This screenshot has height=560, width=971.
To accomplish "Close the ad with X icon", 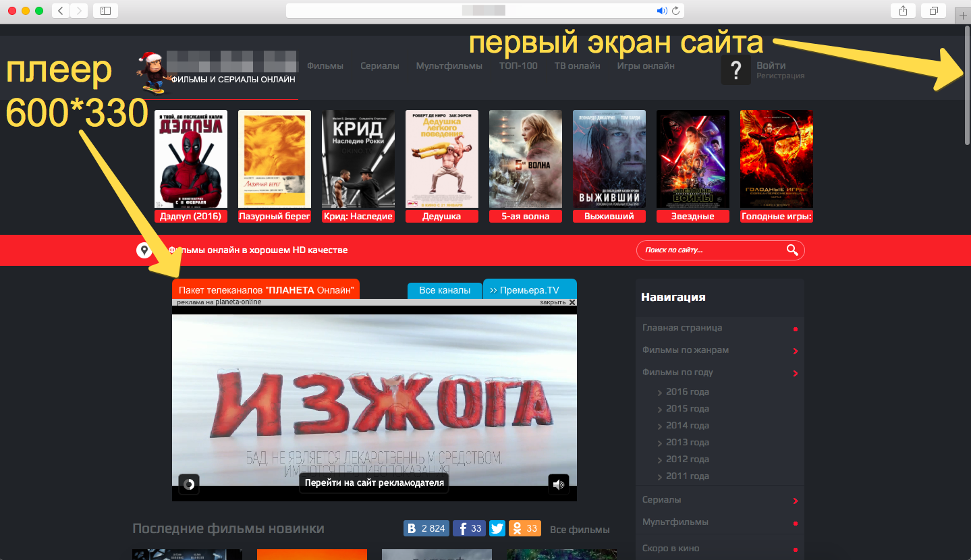I will (572, 302).
